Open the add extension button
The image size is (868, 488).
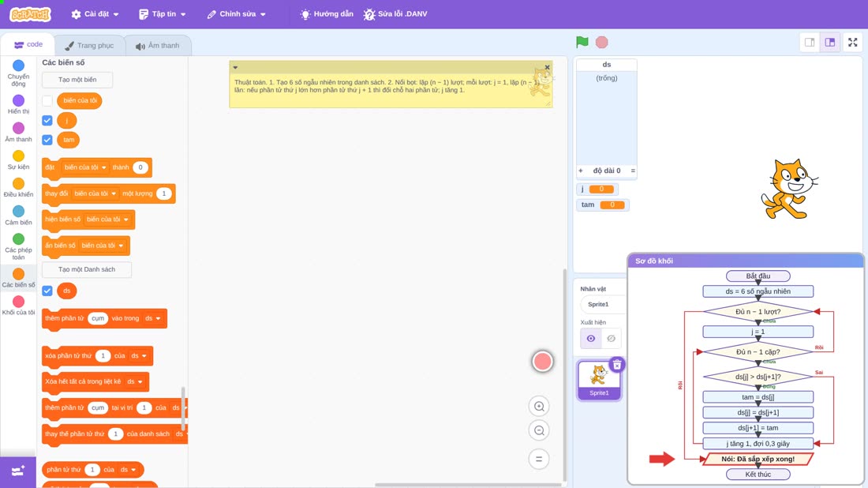point(17,471)
